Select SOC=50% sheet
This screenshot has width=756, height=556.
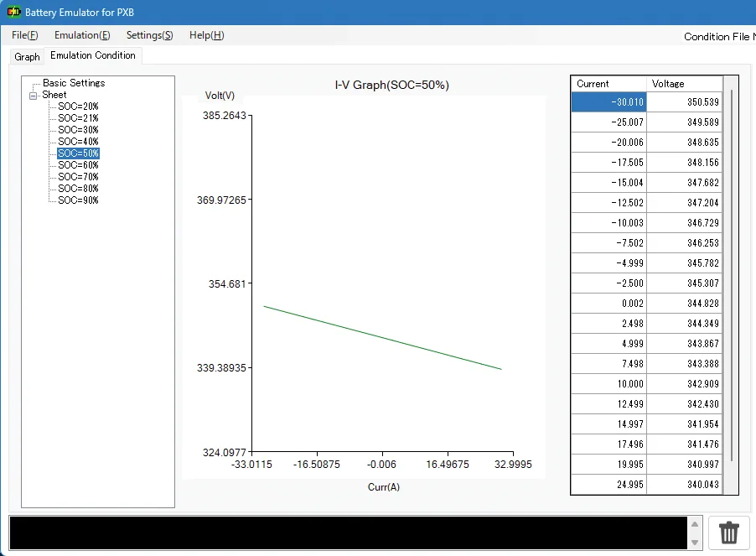point(78,153)
